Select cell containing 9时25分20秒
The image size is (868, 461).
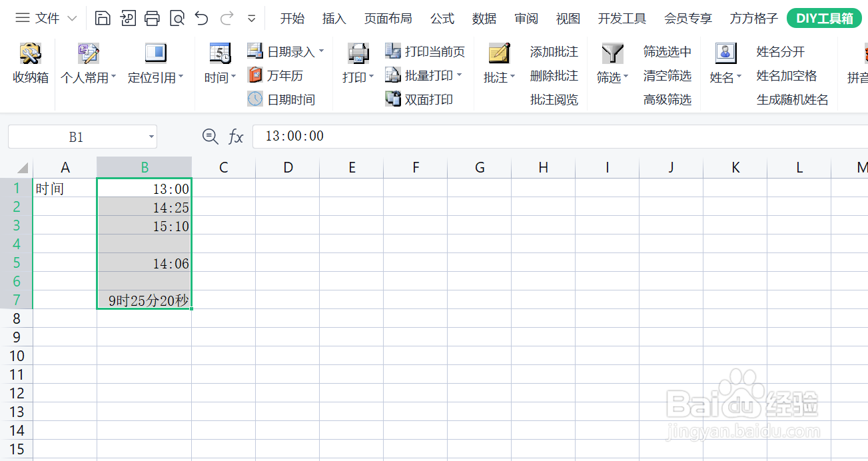(145, 300)
